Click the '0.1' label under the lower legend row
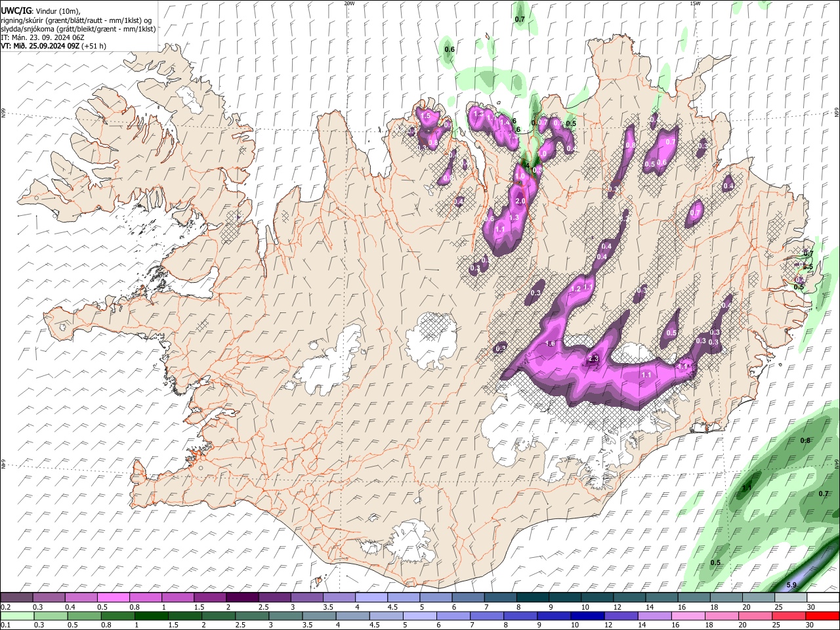Screen dimensions: 840x630 click(x=6, y=625)
